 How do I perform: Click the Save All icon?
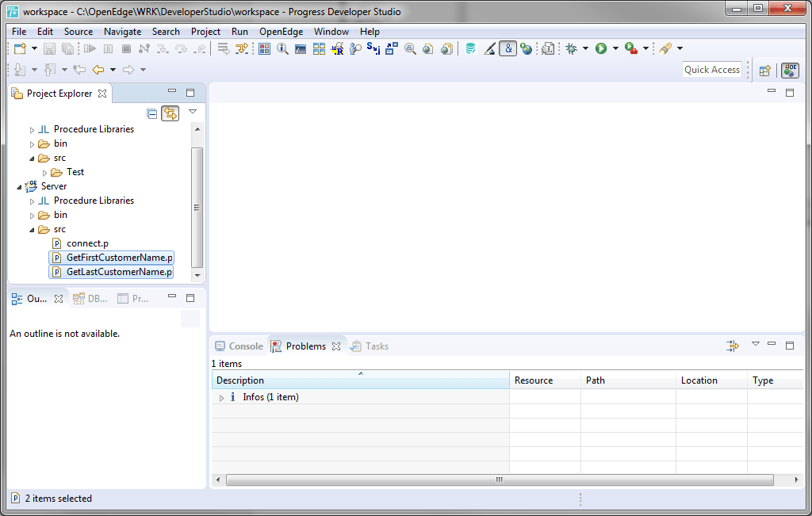pos(67,48)
